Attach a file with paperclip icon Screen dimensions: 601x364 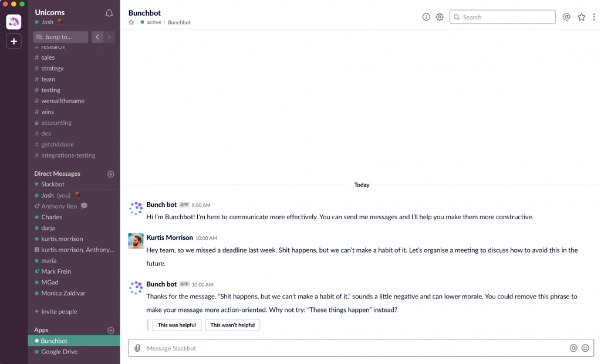pos(137,348)
